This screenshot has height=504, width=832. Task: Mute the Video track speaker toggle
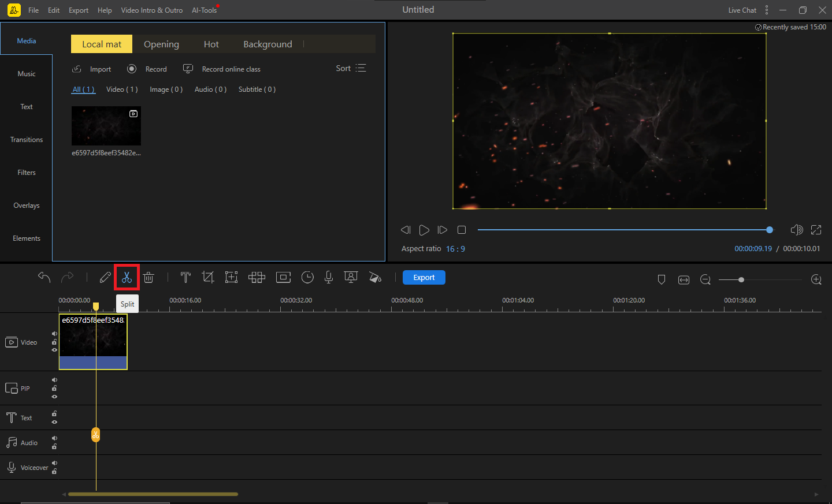coord(54,334)
